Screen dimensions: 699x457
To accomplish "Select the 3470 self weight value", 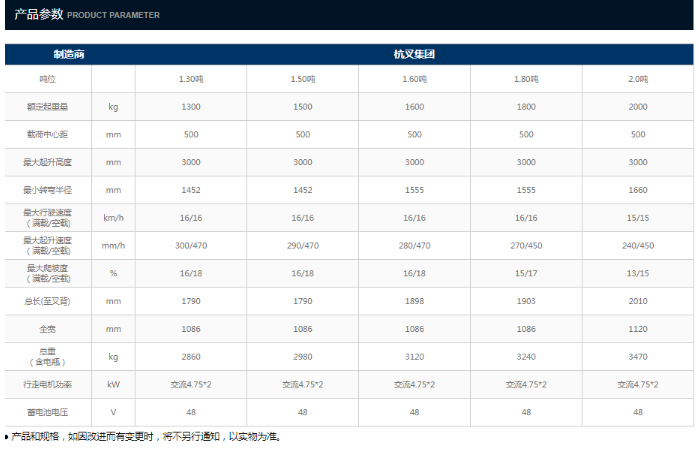I will point(637,356).
